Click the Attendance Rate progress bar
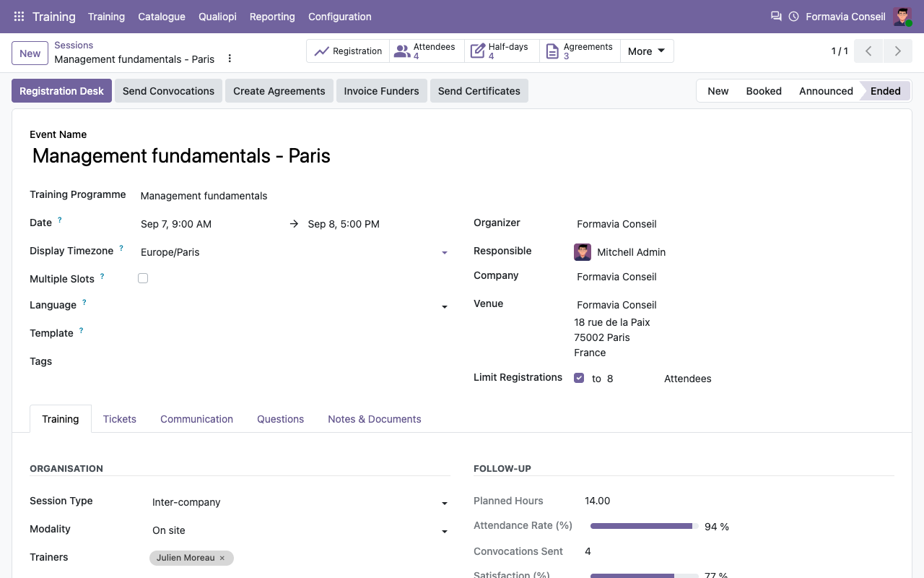Screen dimensions: 924x578 (644, 526)
